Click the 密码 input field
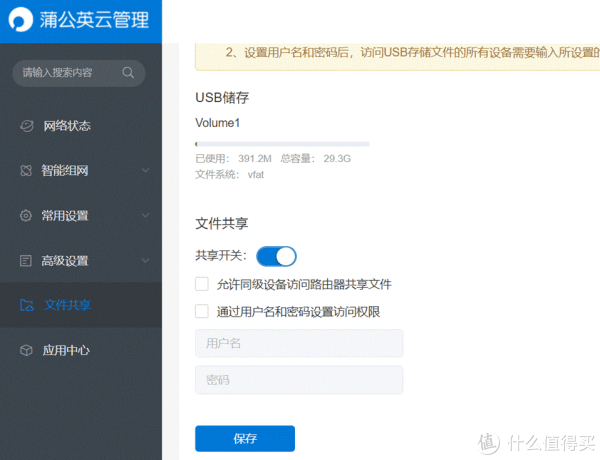Image resolution: width=600 pixels, height=460 pixels. (x=299, y=380)
